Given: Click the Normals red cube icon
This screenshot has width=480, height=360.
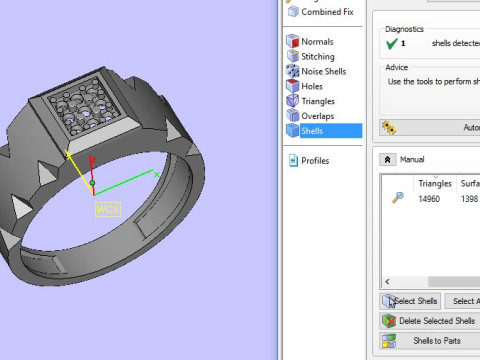Looking at the screenshot, I should (x=293, y=41).
